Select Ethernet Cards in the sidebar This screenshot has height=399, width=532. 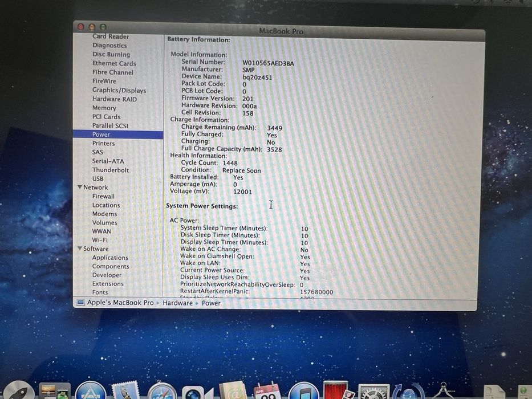(x=115, y=63)
